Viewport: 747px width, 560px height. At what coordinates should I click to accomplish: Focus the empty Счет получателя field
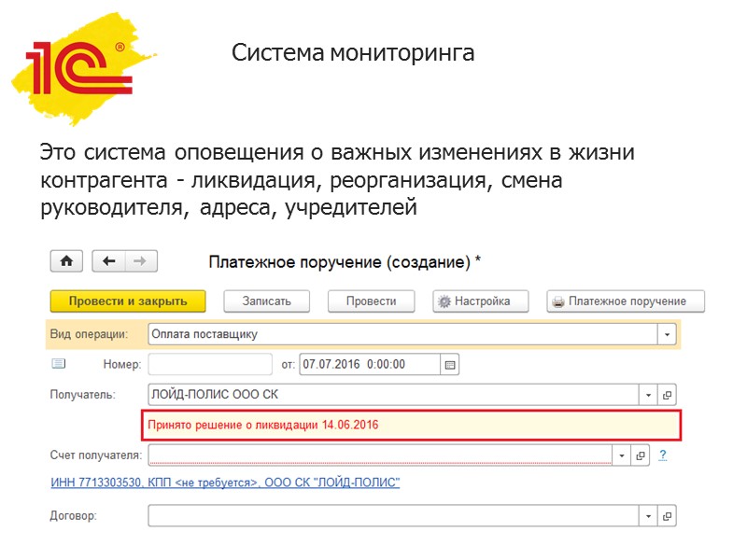(380, 455)
